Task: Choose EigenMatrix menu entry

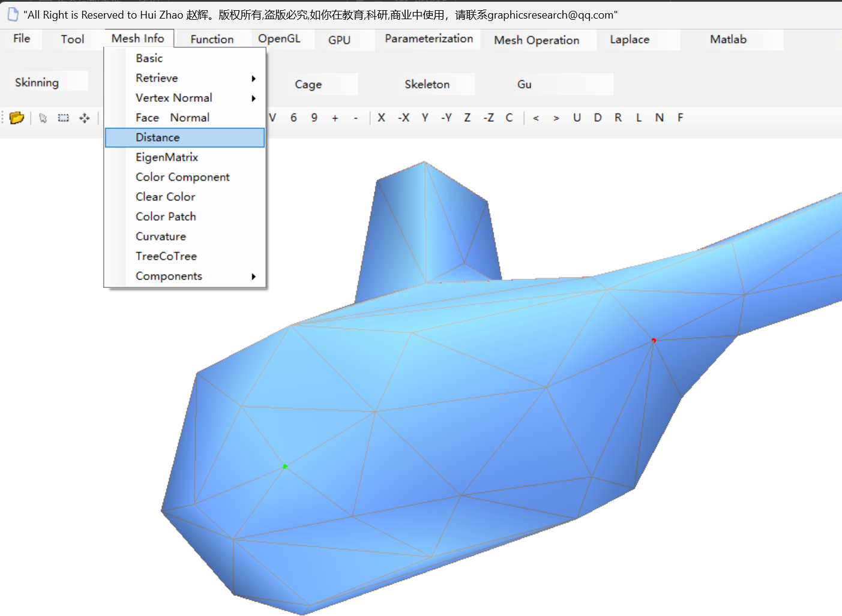Action: point(185,157)
